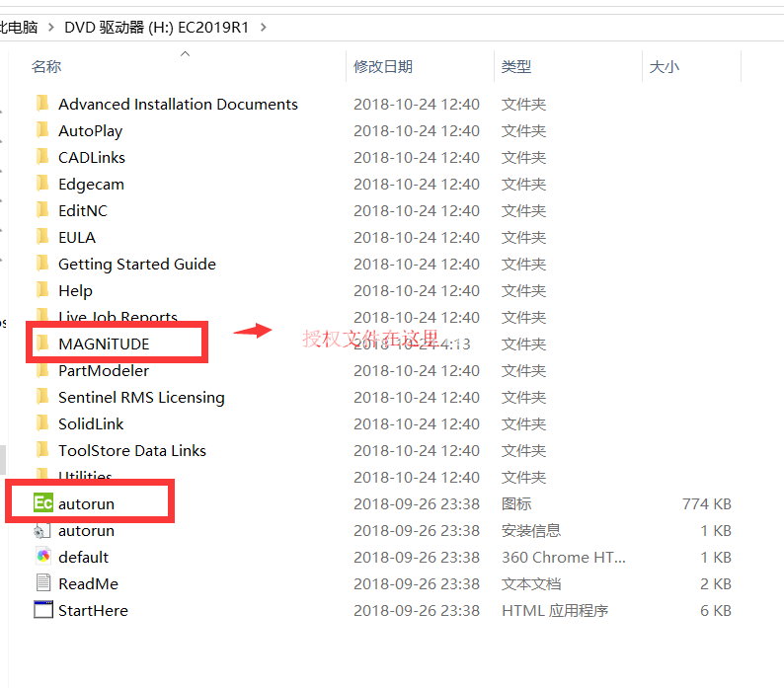Expand the chevron before DVD 驱动器 breadcrumb
This screenshot has width=784, height=688.
(x=51, y=27)
